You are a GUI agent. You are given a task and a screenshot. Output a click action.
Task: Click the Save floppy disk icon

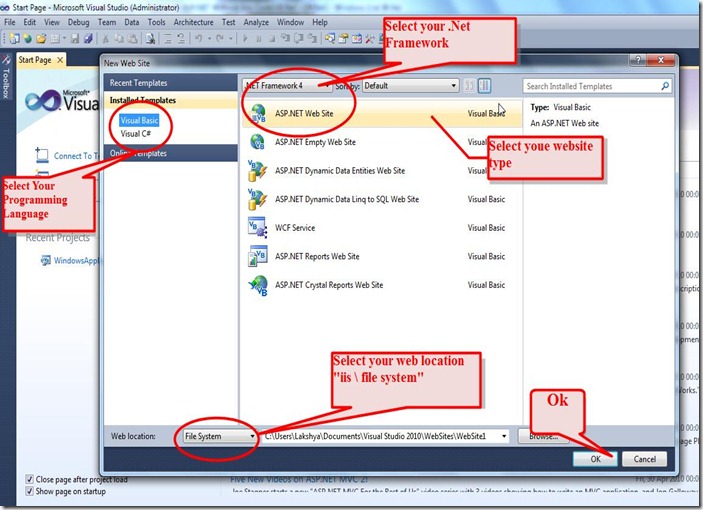(75, 39)
